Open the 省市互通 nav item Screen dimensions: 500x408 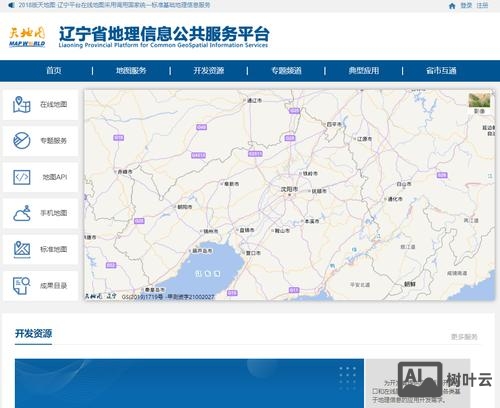[441, 71]
